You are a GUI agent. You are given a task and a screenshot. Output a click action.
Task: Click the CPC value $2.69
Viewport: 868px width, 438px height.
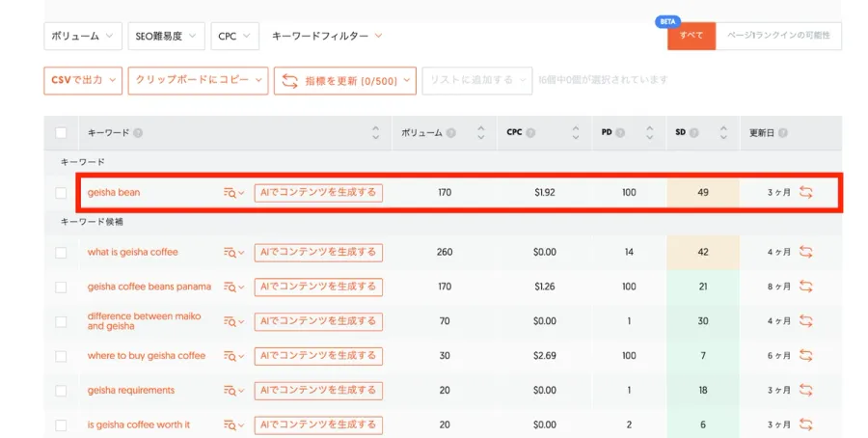545,356
